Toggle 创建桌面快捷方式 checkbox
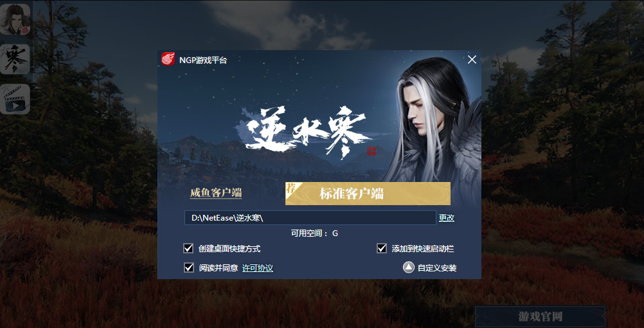Image resolution: width=644 pixels, height=328 pixels. [x=188, y=248]
